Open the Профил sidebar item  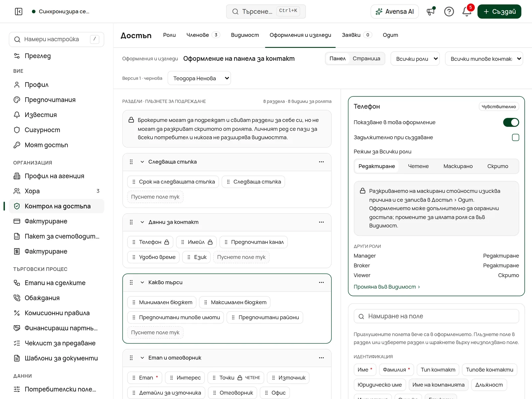(57, 85)
